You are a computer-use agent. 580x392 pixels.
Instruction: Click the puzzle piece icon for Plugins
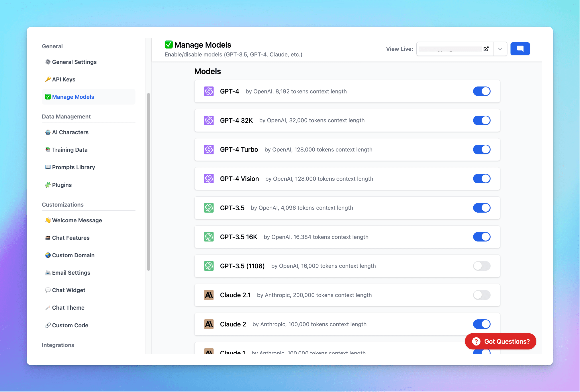48,185
